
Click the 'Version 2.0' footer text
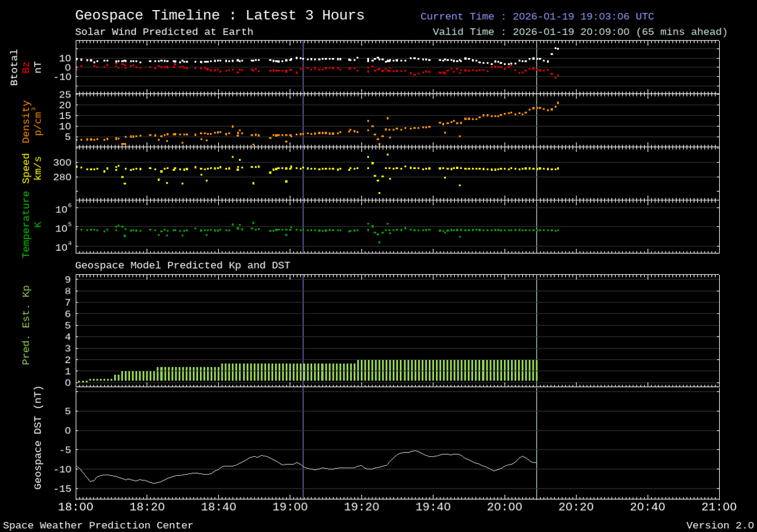[x=720, y=525]
